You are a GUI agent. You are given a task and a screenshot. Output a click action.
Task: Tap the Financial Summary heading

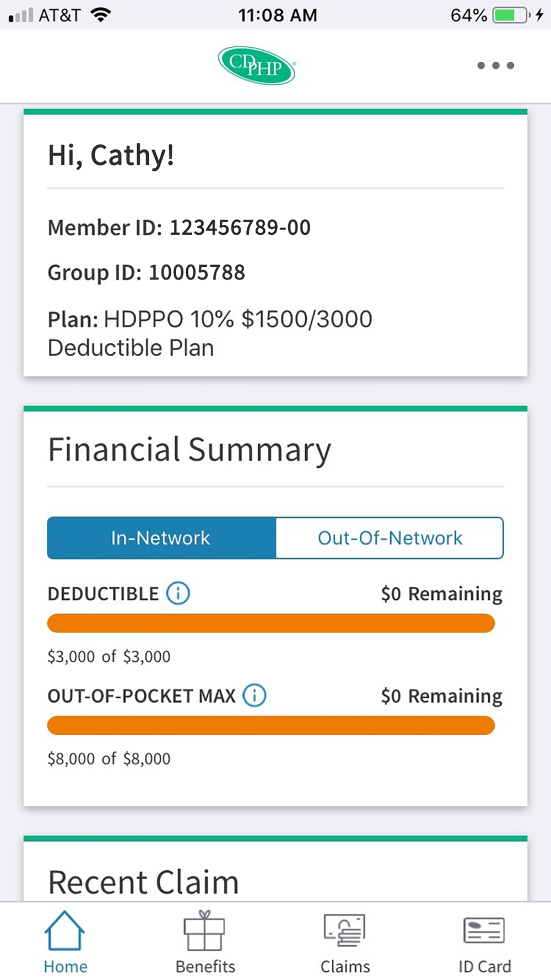click(x=189, y=450)
